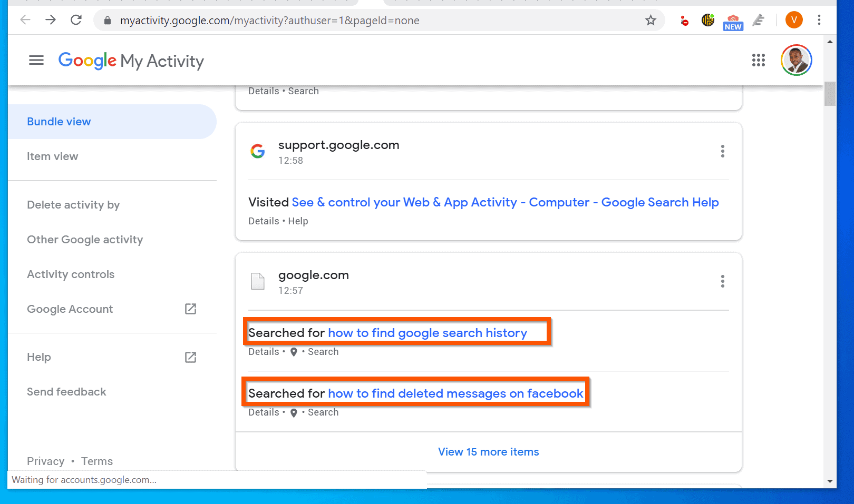
Task: Open the main navigation menu
Action: (x=36, y=60)
